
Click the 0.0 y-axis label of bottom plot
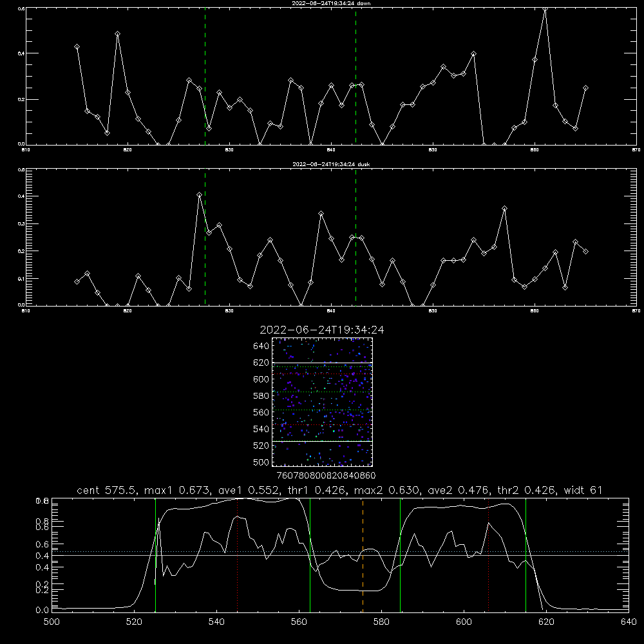pos(43,611)
